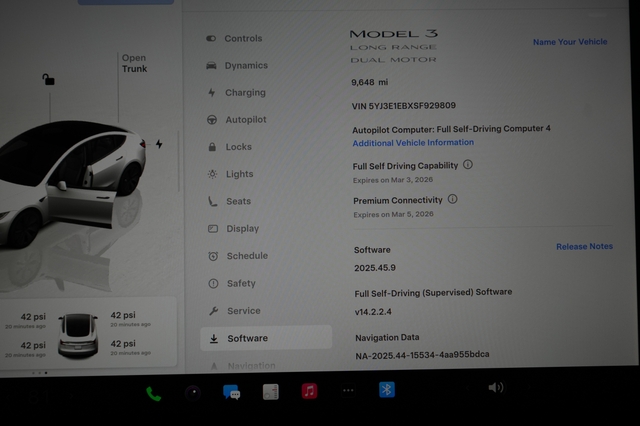Tap the top-down car tire pressure thumbnail

pos(78,335)
